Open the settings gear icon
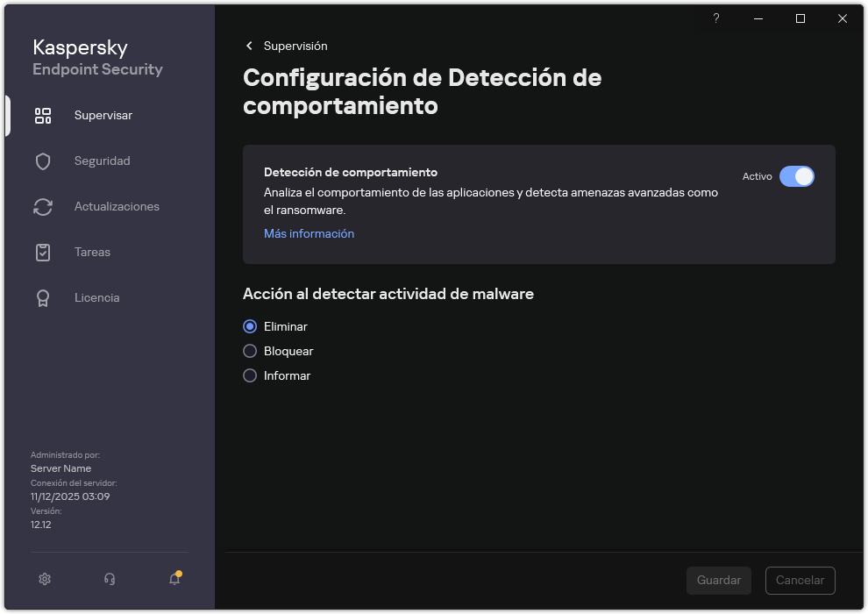This screenshot has height=614, width=868. coord(44,579)
